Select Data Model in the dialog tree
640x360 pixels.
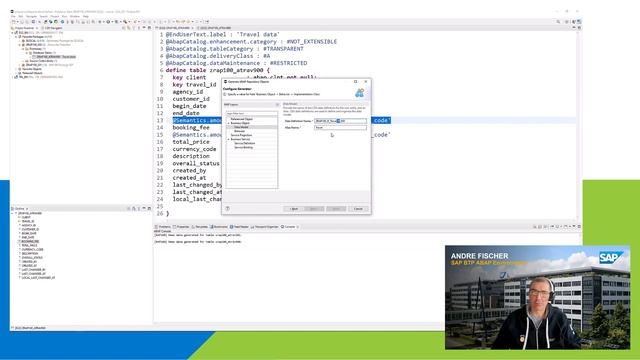(241, 127)
